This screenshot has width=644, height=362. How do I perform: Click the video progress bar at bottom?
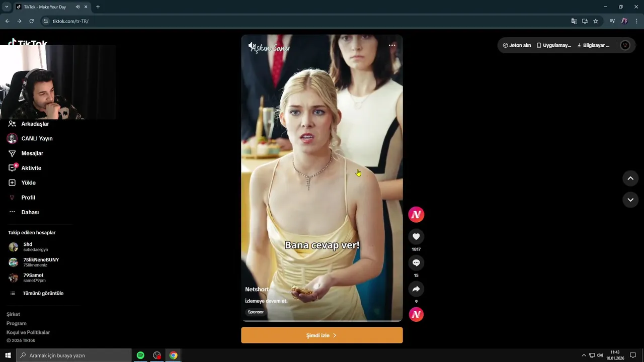tap(322, 321)
